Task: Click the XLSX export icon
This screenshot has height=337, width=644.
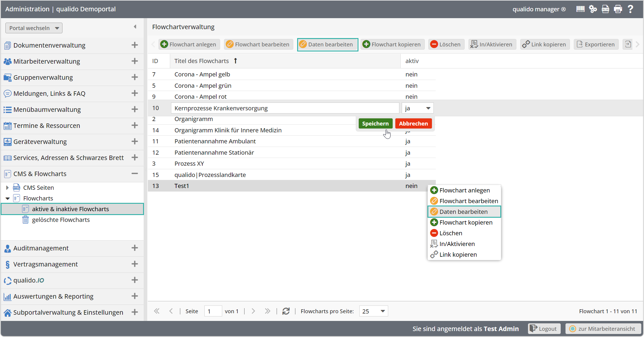Action: coord(605,9)
